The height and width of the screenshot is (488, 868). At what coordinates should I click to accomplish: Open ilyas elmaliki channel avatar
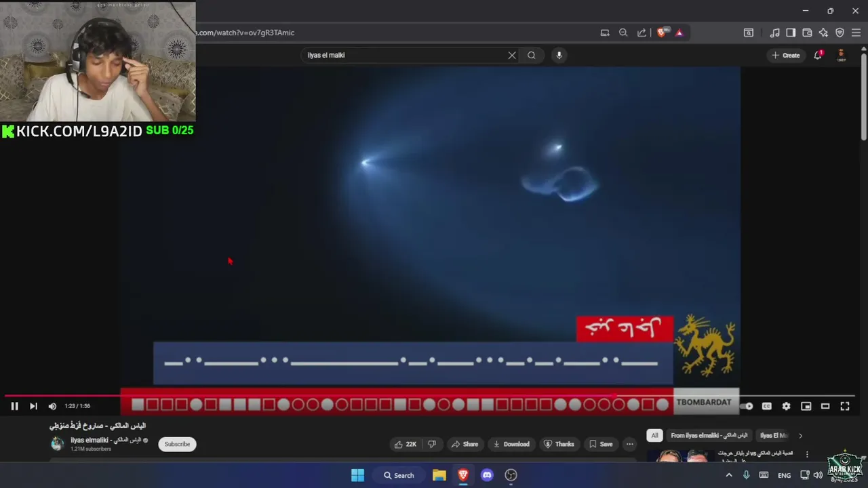58,444
